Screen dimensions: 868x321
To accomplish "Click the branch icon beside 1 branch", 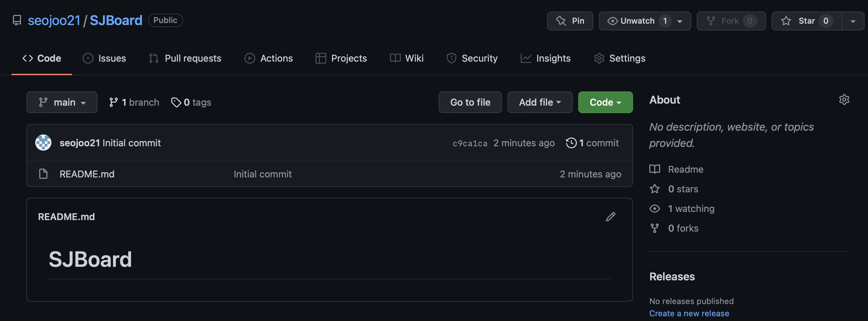I will coord(113,102).
